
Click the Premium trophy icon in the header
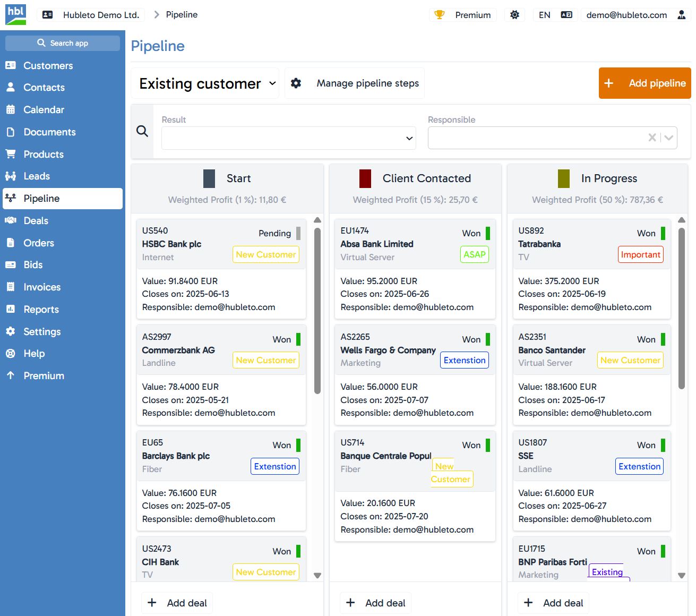coord(439,15)
